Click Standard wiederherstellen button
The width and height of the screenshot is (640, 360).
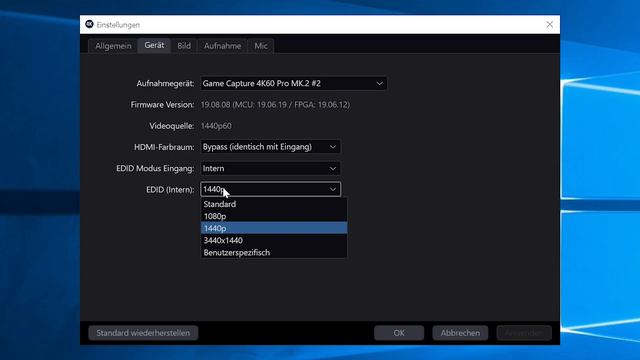point(143,333)
